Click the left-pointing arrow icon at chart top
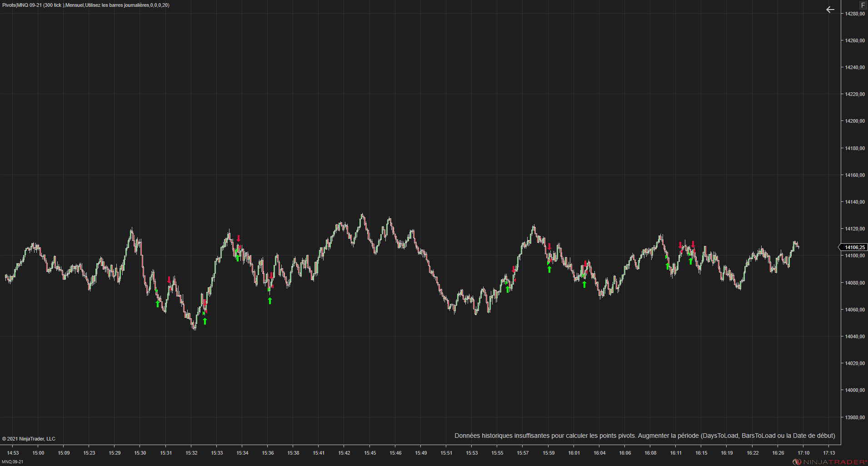 point(830,10)
